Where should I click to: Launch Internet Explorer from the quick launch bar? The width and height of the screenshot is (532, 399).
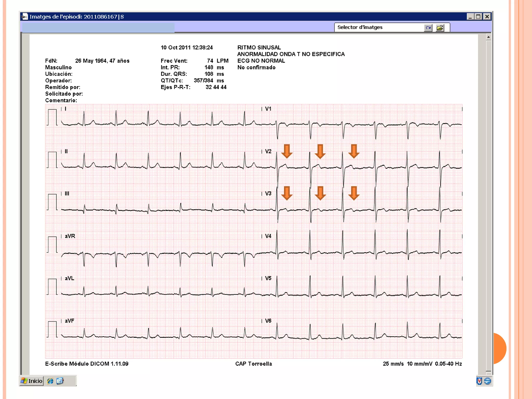point(50,381)
